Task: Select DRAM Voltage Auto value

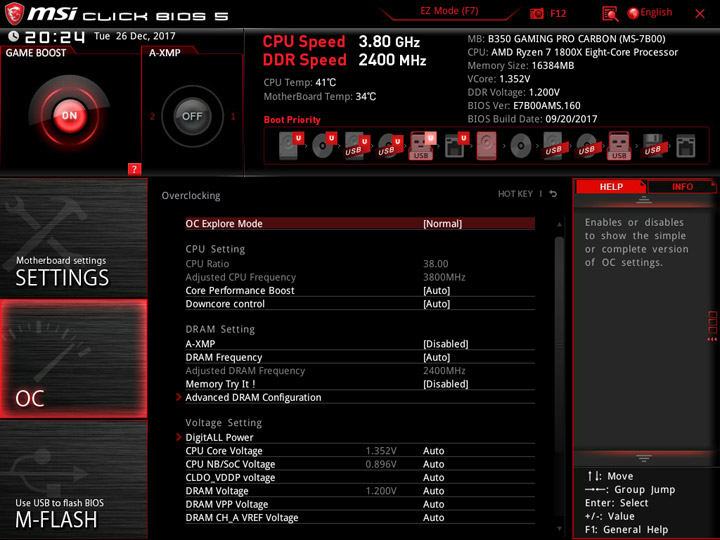Action: click(433, 491)
